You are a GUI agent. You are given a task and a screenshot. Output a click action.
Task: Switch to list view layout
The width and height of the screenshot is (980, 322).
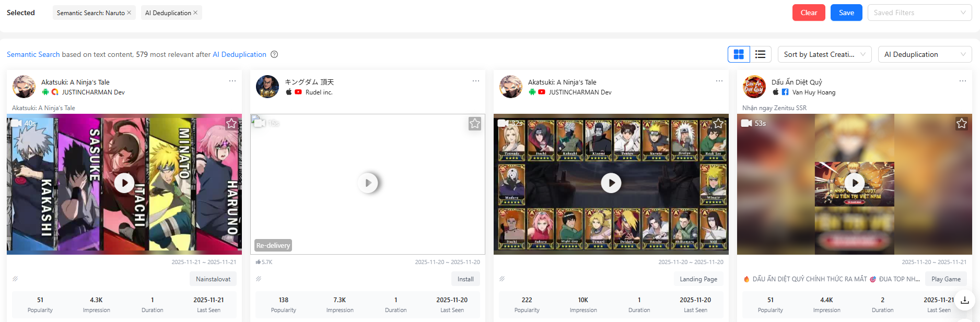point(761,54)
